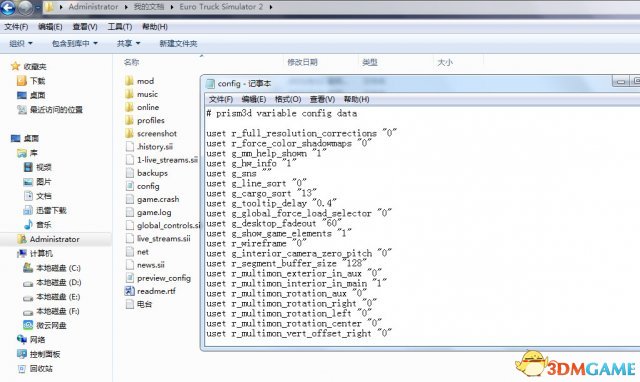The height and width of the screenshot is (382, 640).
Task: Select 计算机 in navigation pane
Action: pos(41,253)
